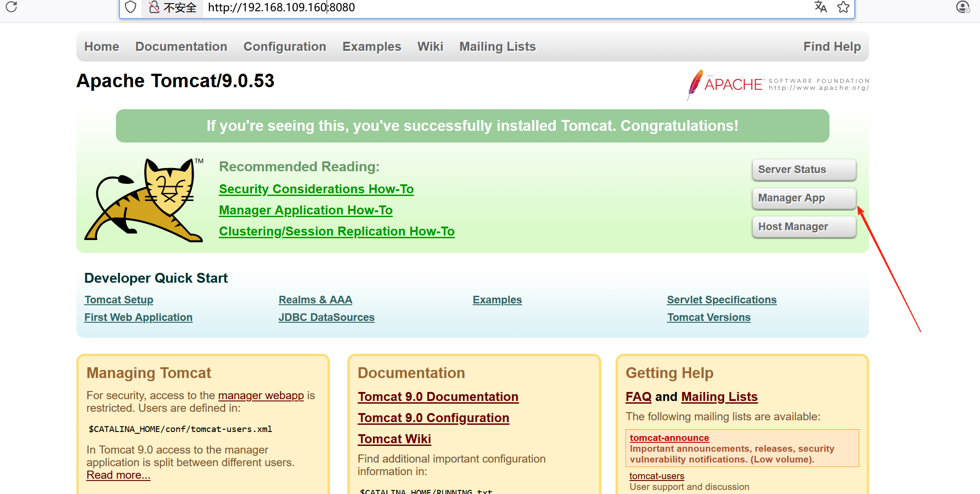The width and height of the screenshot is (980, 494).
Task: Click the Host Manager button
Action: coord(804,227)
